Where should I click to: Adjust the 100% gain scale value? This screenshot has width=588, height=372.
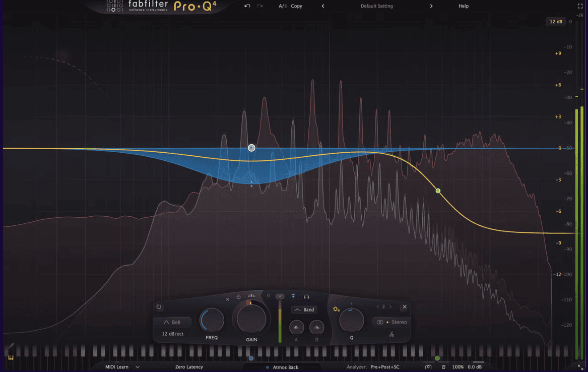[x=458, y=367]
